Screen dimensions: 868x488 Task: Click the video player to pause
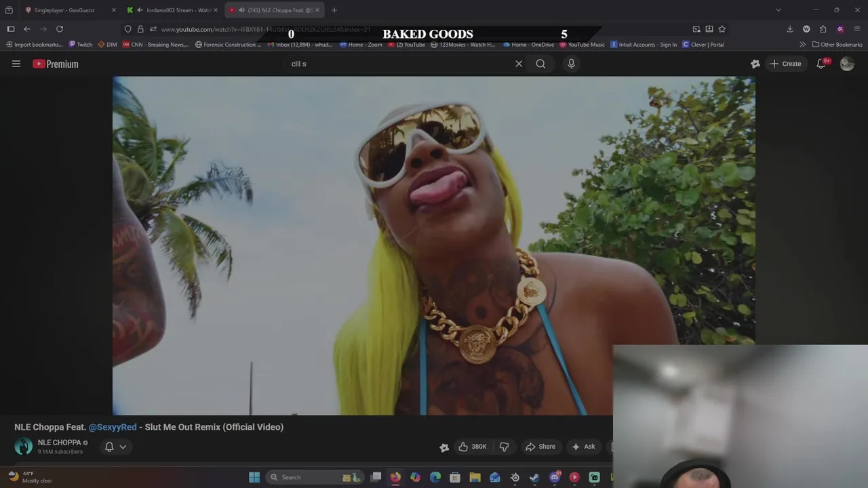coord(433,245)
